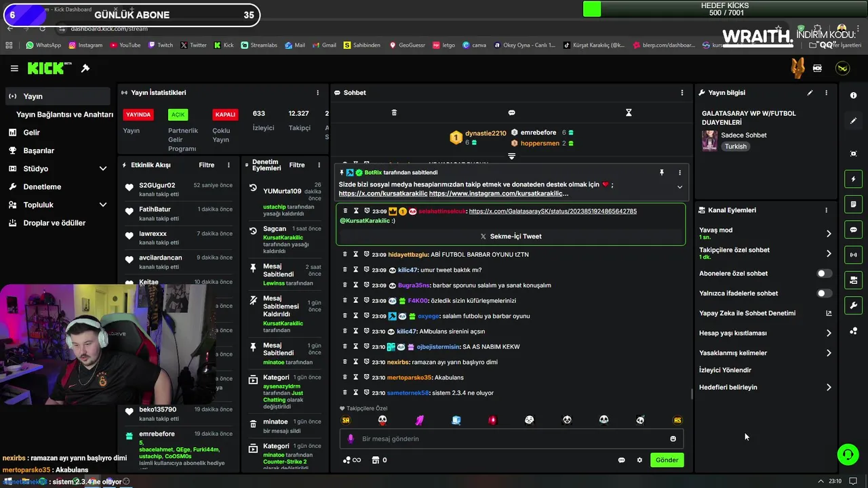Open Yayın Bağlantısı ve Anahtarı
Screen dimensions: 868x488
[64, 115]
